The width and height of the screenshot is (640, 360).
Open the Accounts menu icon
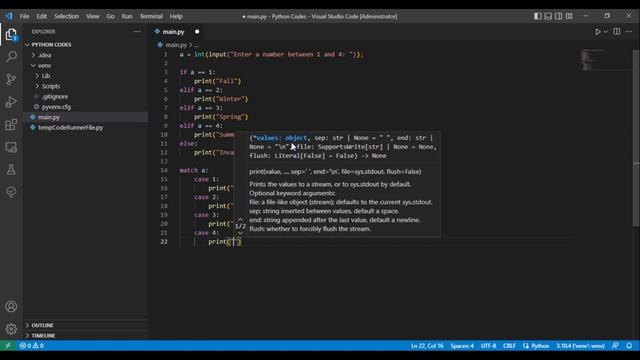pos(11,307)
